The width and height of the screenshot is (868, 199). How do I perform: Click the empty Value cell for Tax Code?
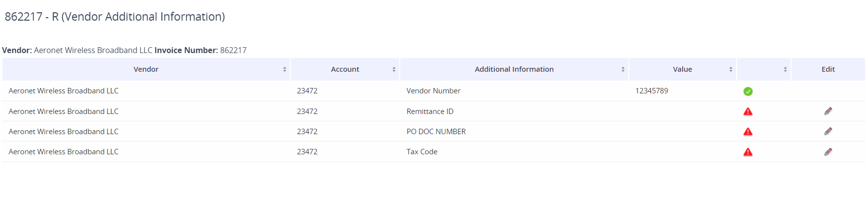click(683, 152)
